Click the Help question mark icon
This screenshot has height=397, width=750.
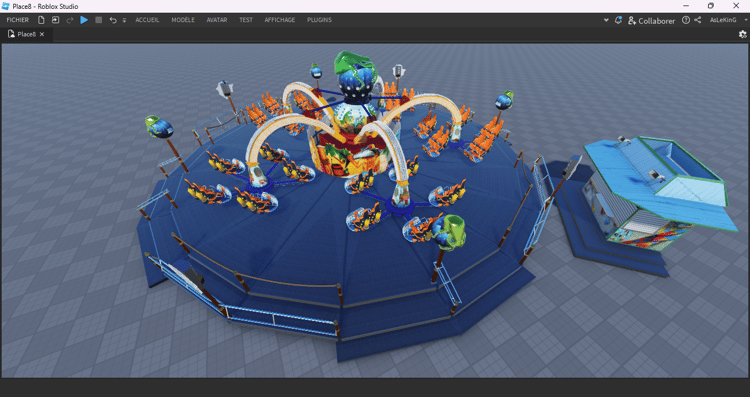click(686, 20)
